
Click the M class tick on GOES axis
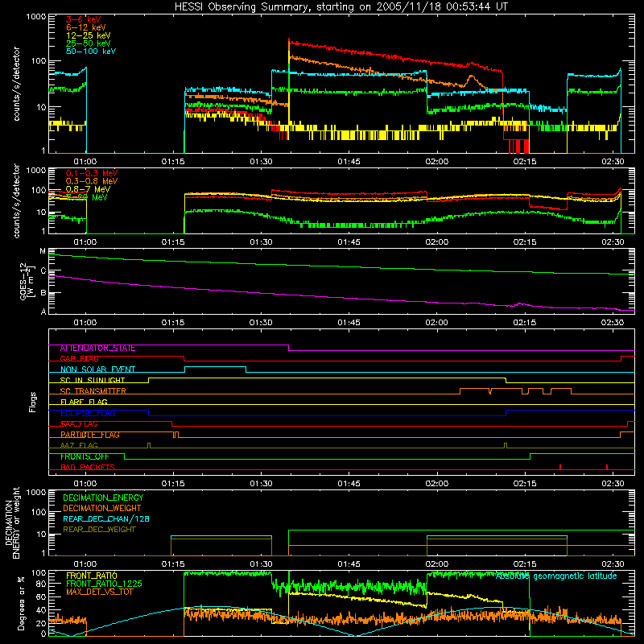(43, 251)
